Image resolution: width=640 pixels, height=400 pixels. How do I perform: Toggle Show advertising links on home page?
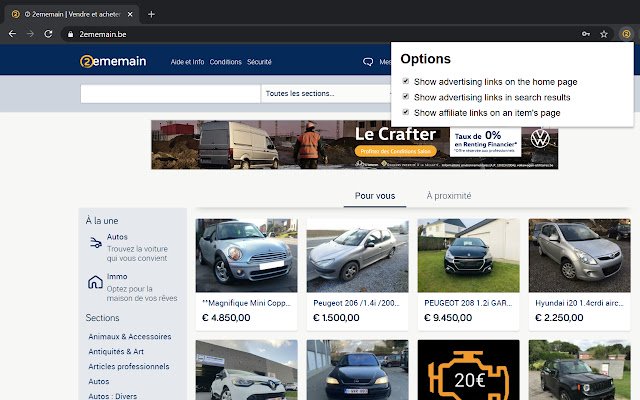[405, 81]
